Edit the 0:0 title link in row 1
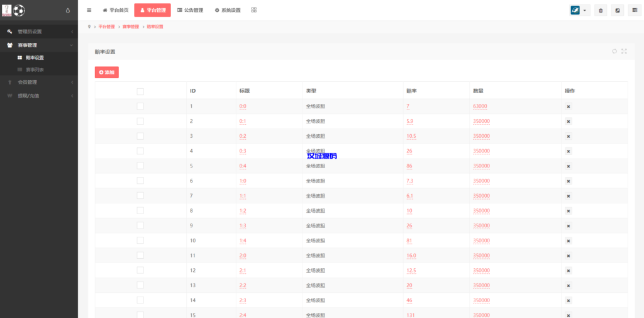The width and height of the screenshot is (644, 318). [x=243, y=106]
